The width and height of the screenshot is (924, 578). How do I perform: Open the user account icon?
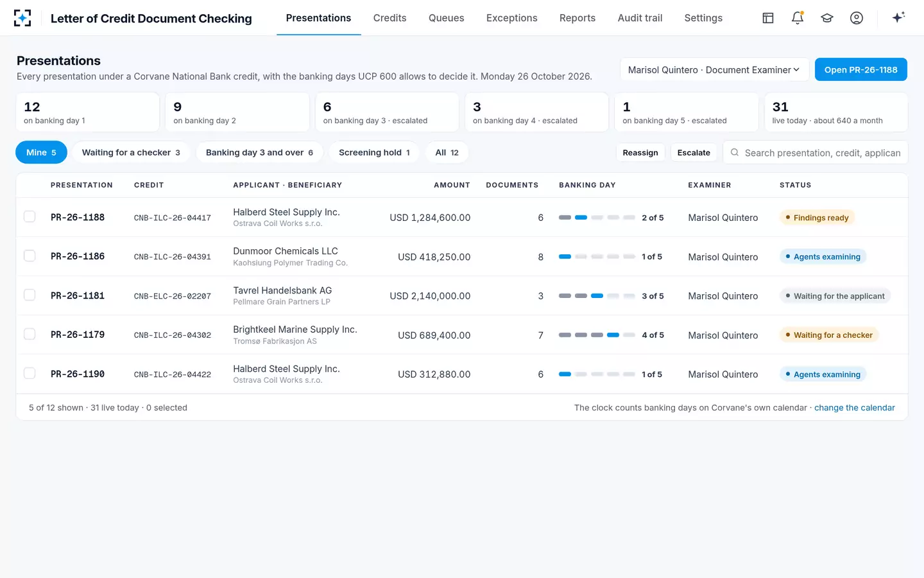pos(857,18)
